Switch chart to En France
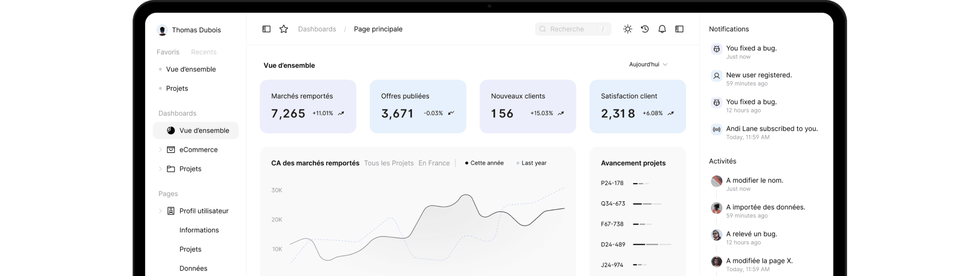Image resolution: width=980 pixels, height=276 pixels. click(x=434, y=163)
